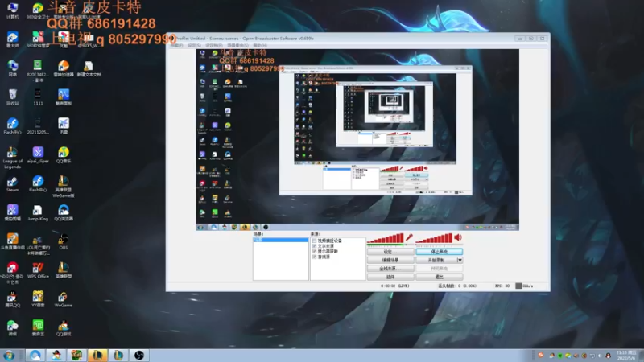Open the Windows Start menu
Screen dimensions: 644x362
[9, 356]
